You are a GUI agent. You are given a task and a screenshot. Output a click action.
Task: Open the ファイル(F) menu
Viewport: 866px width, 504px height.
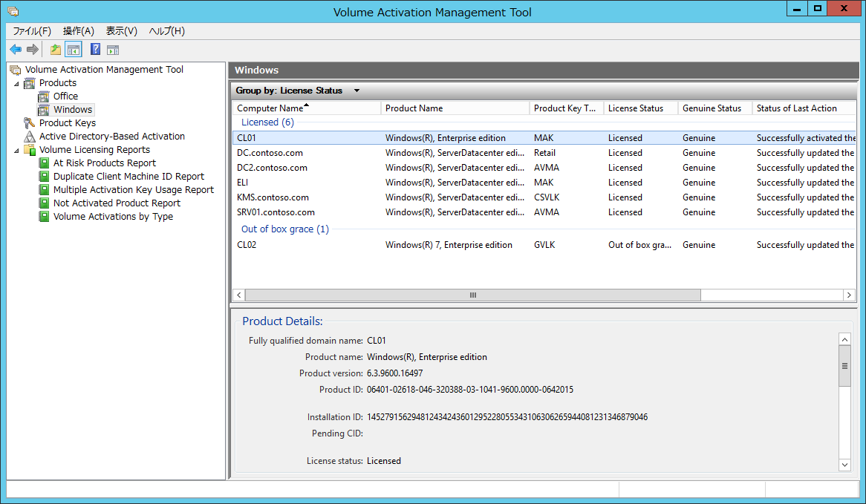[32, 31]
